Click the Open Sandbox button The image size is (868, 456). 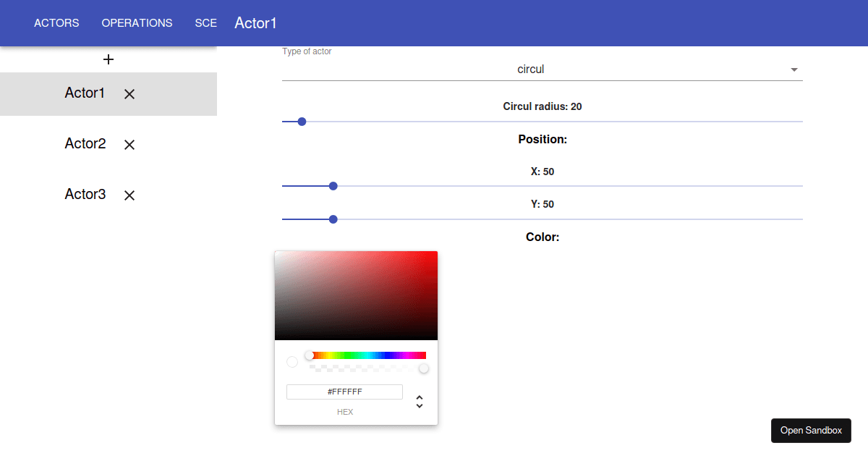811,430
